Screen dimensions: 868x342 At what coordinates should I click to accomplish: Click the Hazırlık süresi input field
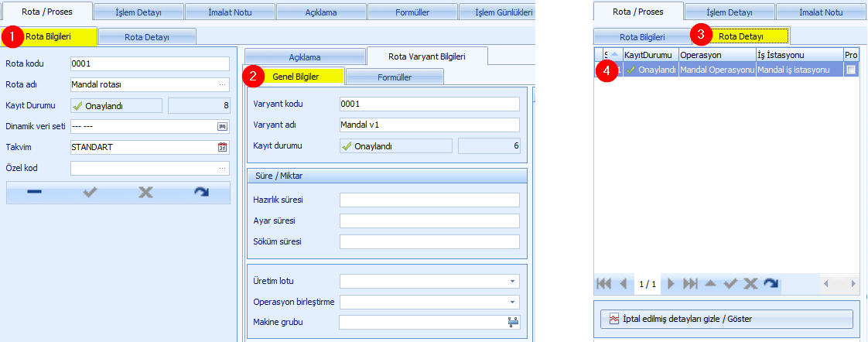(429, 200)
